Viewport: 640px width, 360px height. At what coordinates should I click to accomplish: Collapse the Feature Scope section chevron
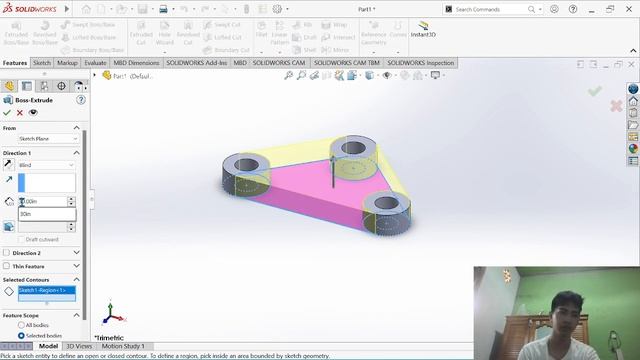tap(76, 315)
